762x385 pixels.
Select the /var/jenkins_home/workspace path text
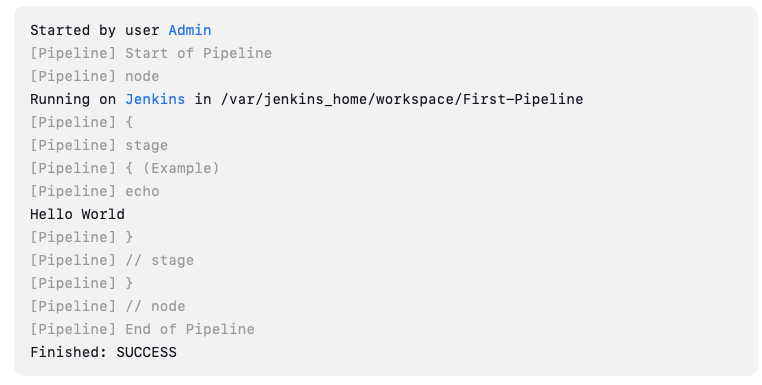click(x=339, y=99)
